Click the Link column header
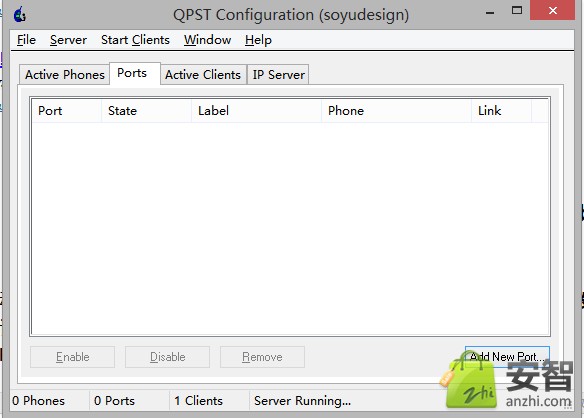The width and height of the screenshot is (584, 418). (501, 111)
